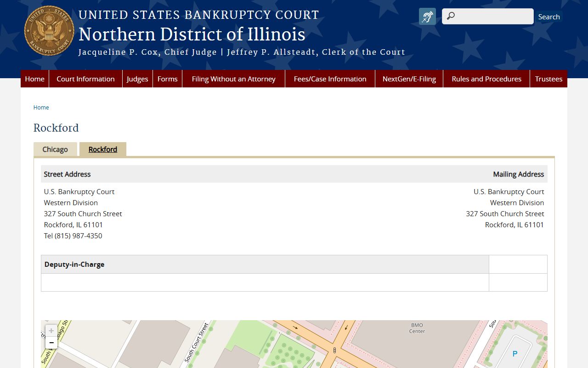Click the Rockford page heading
Screen dimensions: 588x368
coord(56,128)
